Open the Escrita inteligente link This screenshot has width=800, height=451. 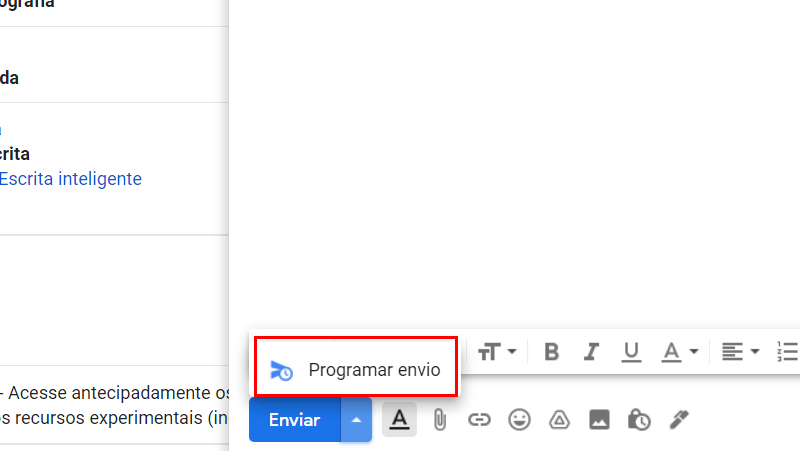tap(70, 179)
